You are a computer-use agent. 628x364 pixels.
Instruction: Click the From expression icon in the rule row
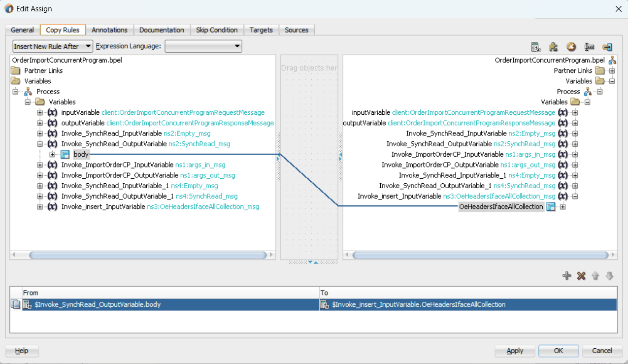28,305
